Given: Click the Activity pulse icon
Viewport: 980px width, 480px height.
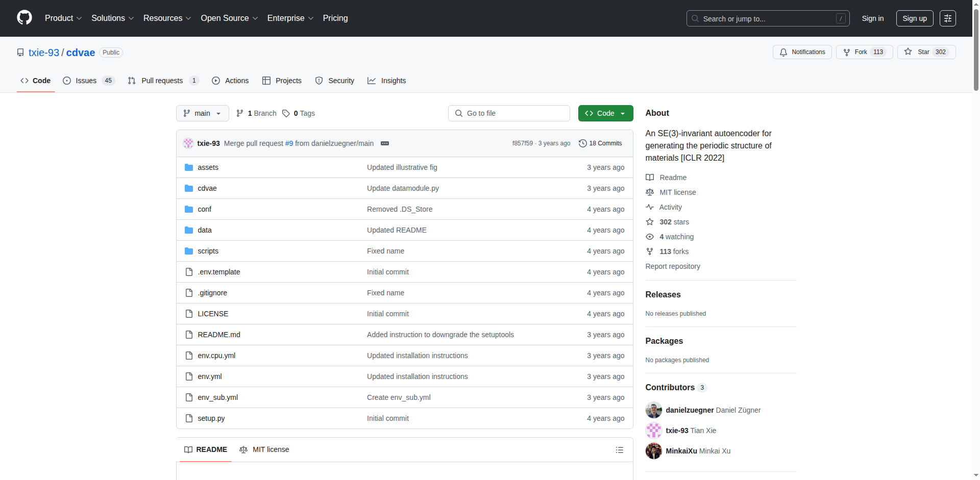Looking at the screenshot, I should pos(650,207).
